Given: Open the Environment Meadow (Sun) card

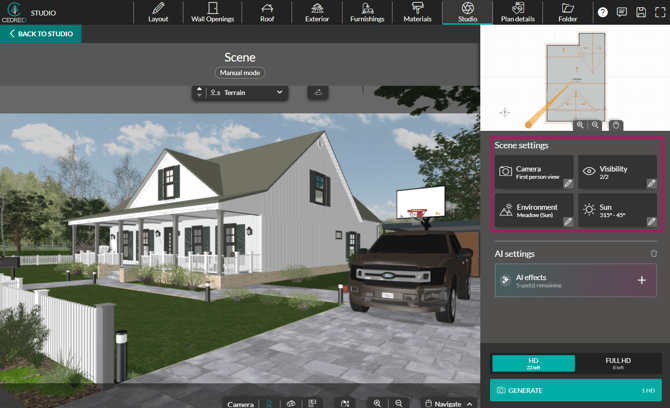Looking at the screenshot, I should pyautogui.click(x=534, y=210).
